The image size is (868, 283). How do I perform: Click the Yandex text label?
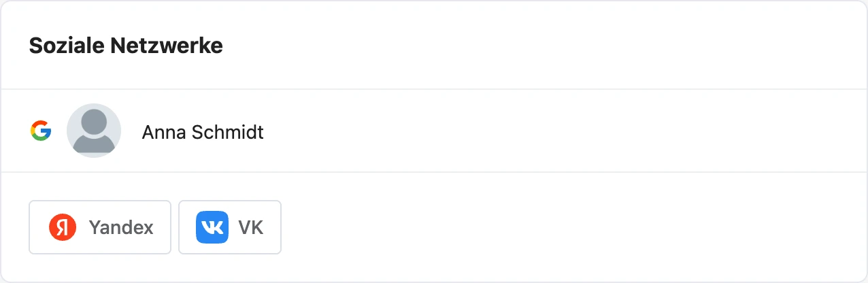coord(121,227)
